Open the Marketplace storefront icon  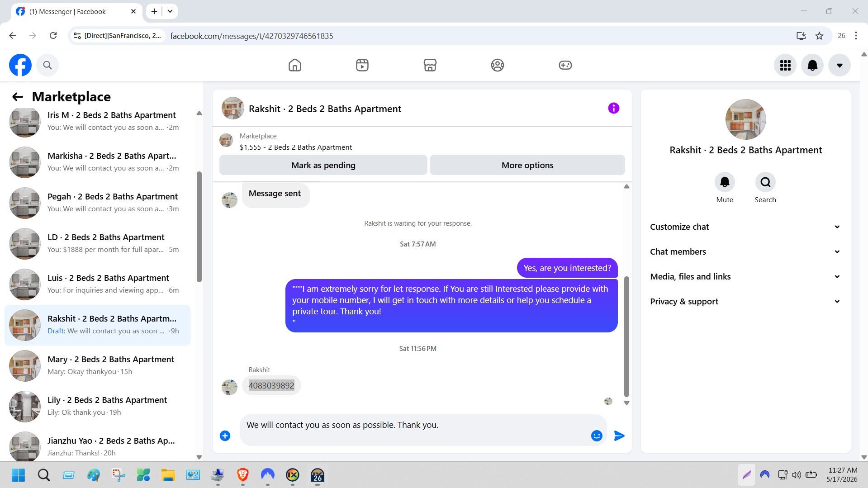click(430, 65)
